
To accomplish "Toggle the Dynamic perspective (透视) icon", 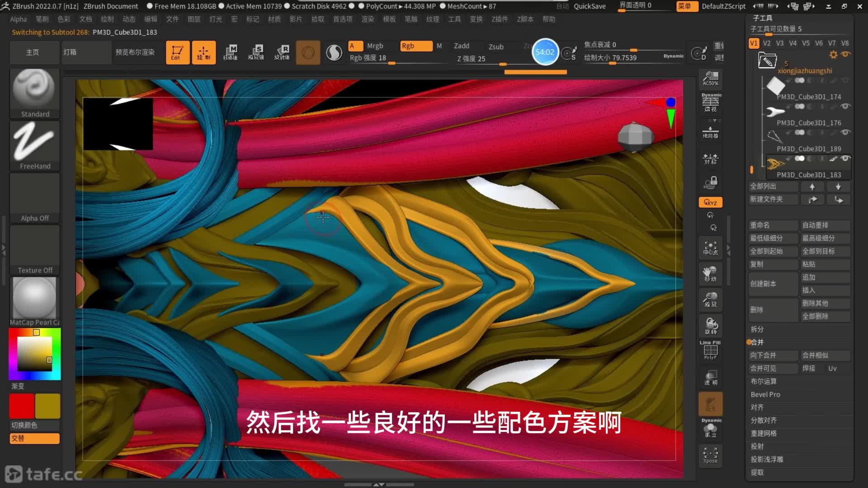I will pos(711,103).
